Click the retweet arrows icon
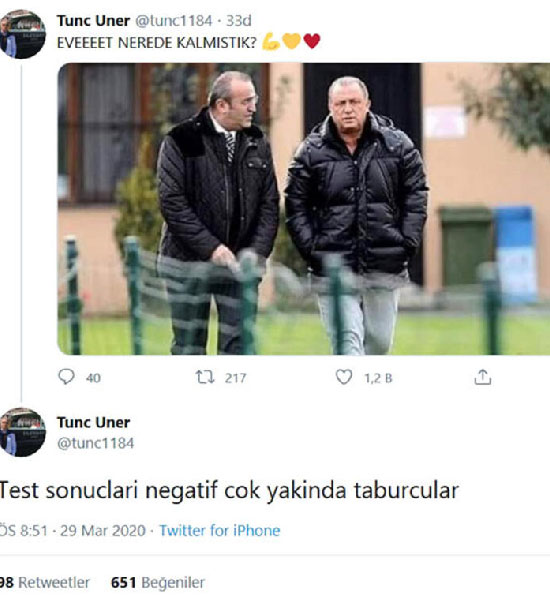This screenshot has width=550, height=600. click(x=205, y=377)
